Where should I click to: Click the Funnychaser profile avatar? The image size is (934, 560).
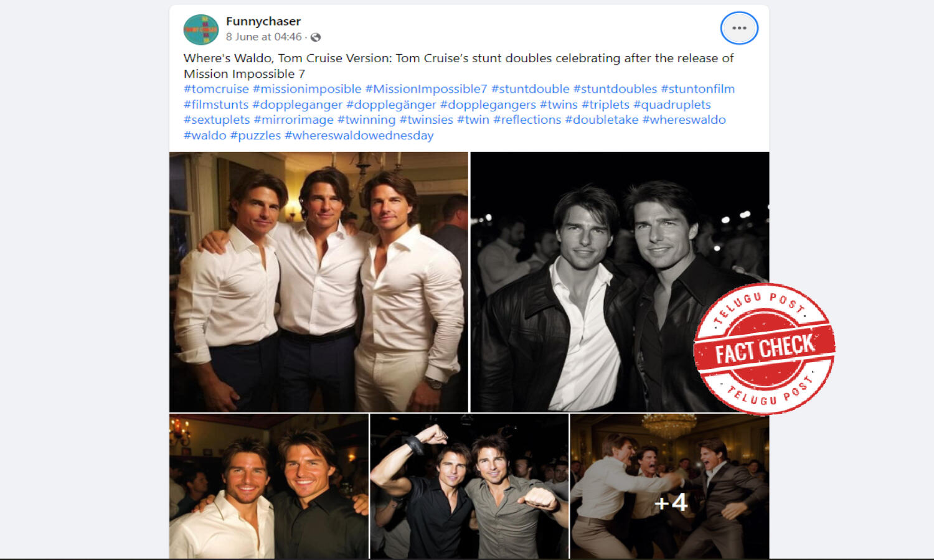tap(201, 29)
